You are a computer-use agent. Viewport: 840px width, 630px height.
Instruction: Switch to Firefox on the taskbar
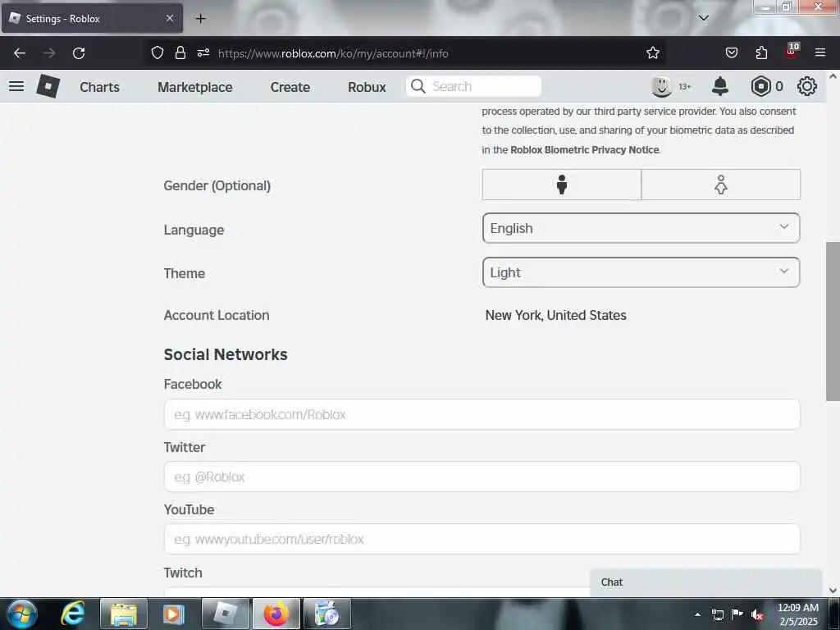pos(276,614)
